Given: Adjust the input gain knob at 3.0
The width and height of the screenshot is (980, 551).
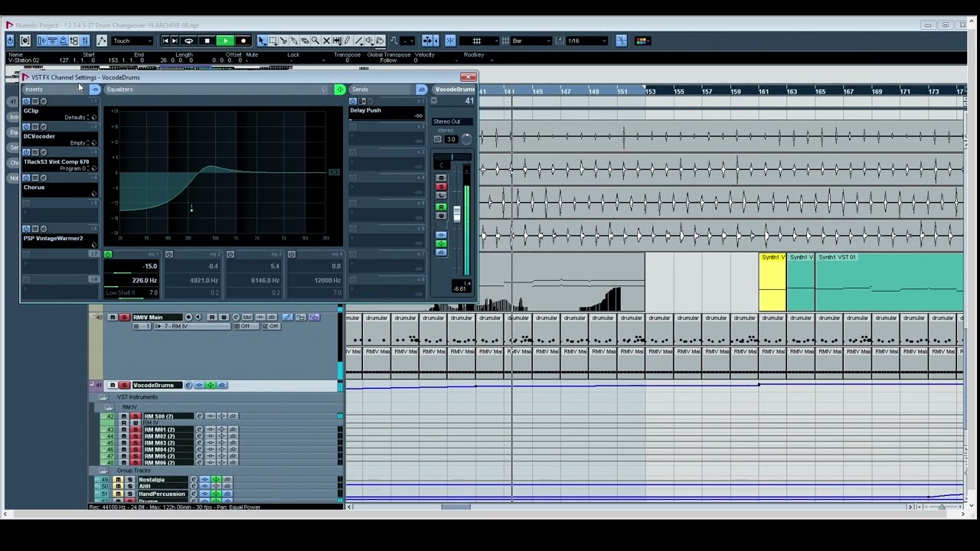Looking at the screenshot, I should coord(466,140).
